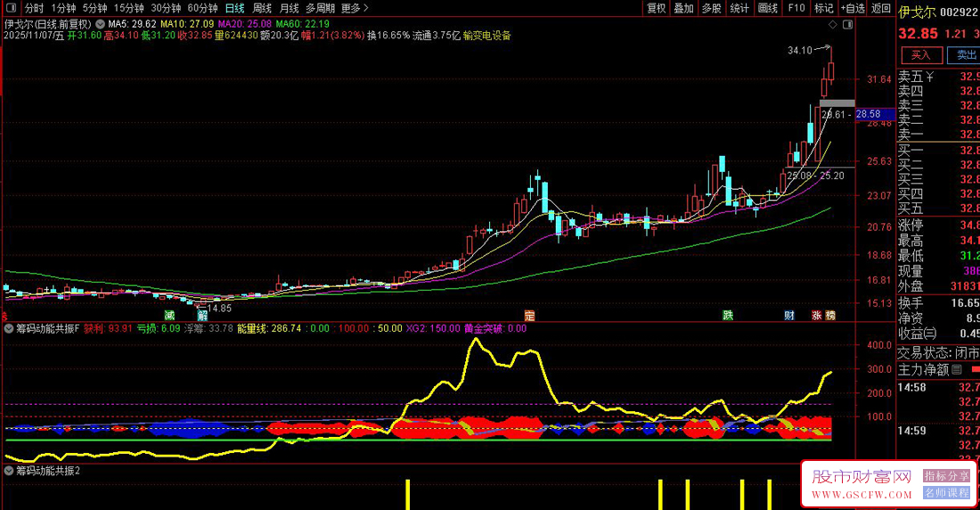Expand 筹码动能共振2 indicator menu
This screenshot has height=510, width=980.
pos(9,470)
